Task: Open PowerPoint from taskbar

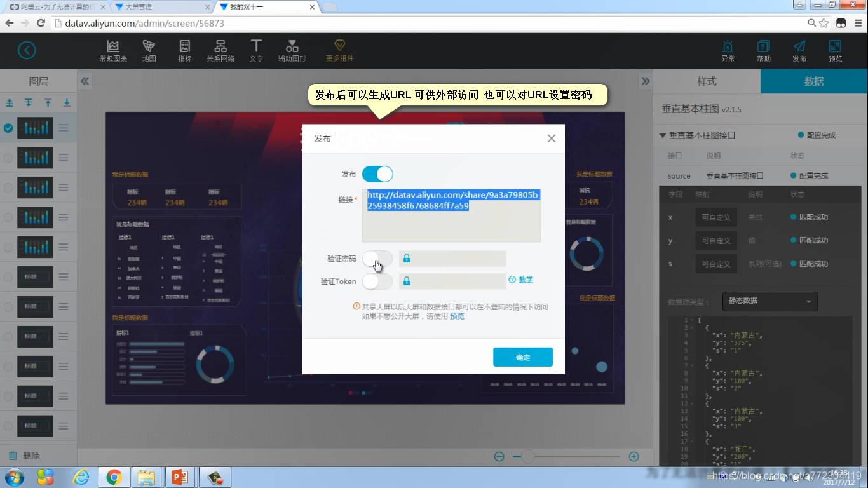Action: coord(180,477)
